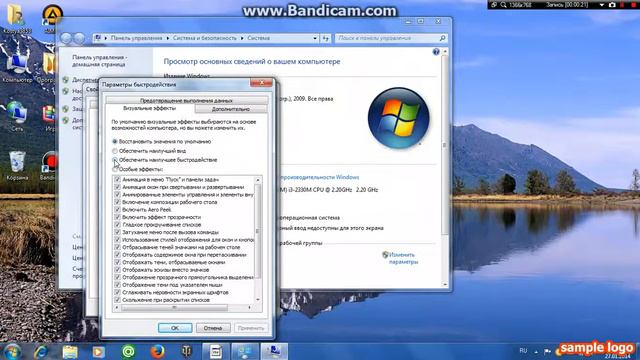Uncheck 'Включить Aero Peek' checkbox
This screenshot has width=640, height=360.
click(117, 209)
